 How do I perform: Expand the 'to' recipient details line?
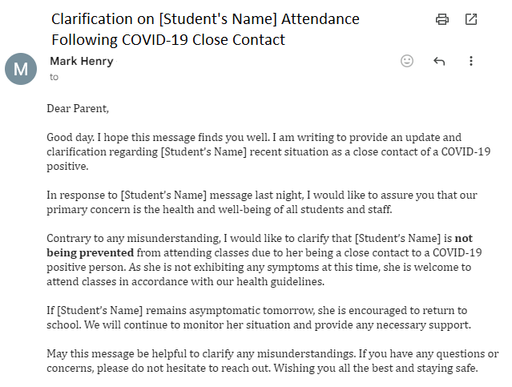(x=54, y=77)
